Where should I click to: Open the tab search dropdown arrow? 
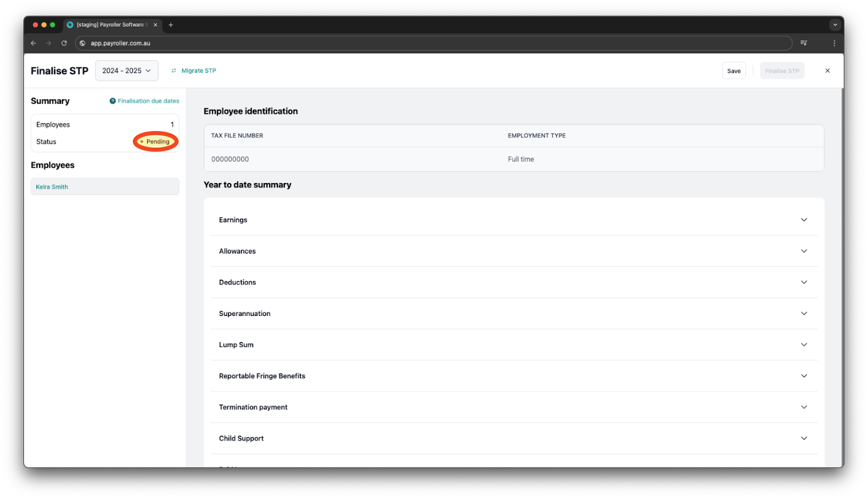(x=835, y=25)
